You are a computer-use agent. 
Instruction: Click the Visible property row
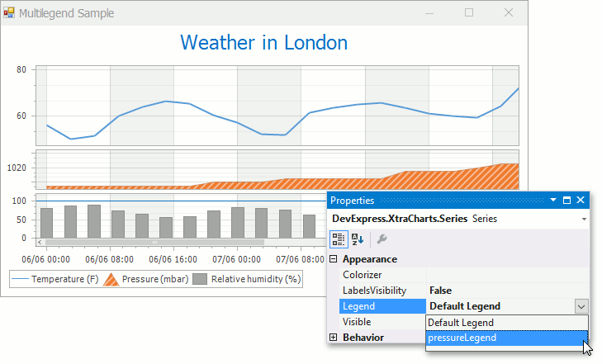coord(382,322)
